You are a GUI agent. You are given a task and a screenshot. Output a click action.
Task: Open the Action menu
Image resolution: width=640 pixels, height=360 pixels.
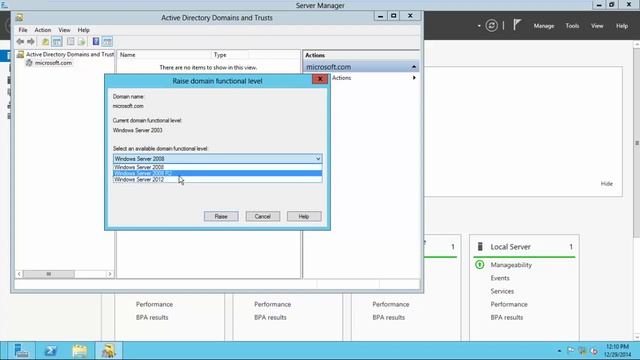[x=42, y=30]
